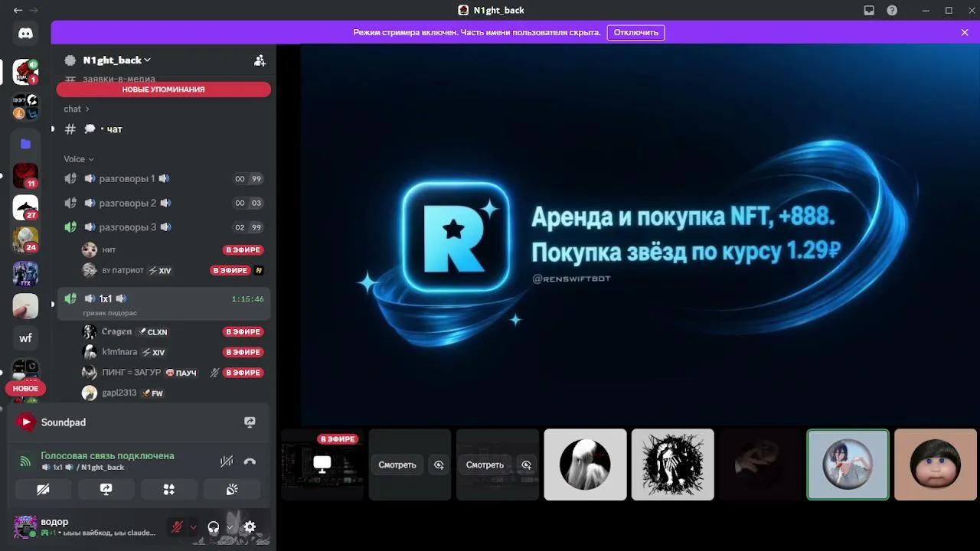Open the purple folder icon in the server list
The image size is (980, 551).
[25, 143]
